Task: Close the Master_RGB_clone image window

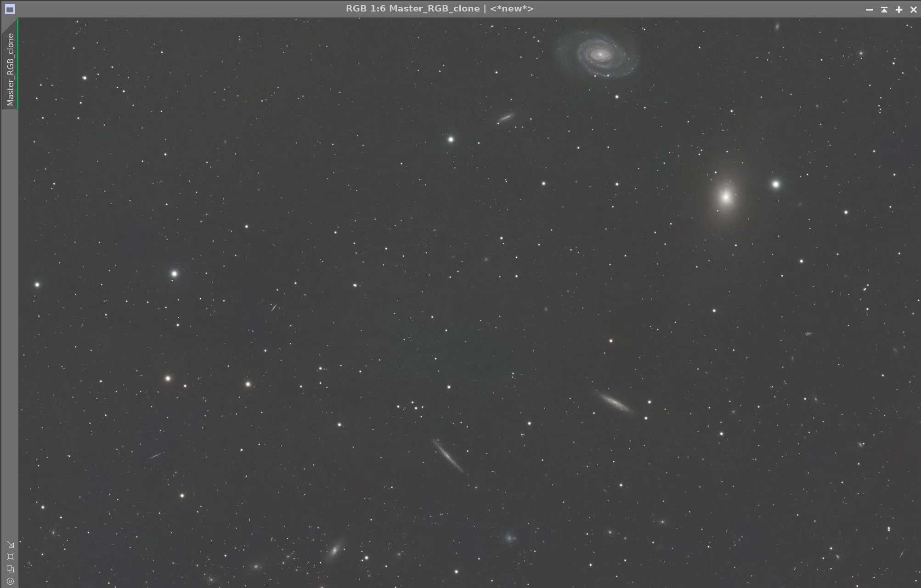Action: pyautogui.click(x=913, y=9)
